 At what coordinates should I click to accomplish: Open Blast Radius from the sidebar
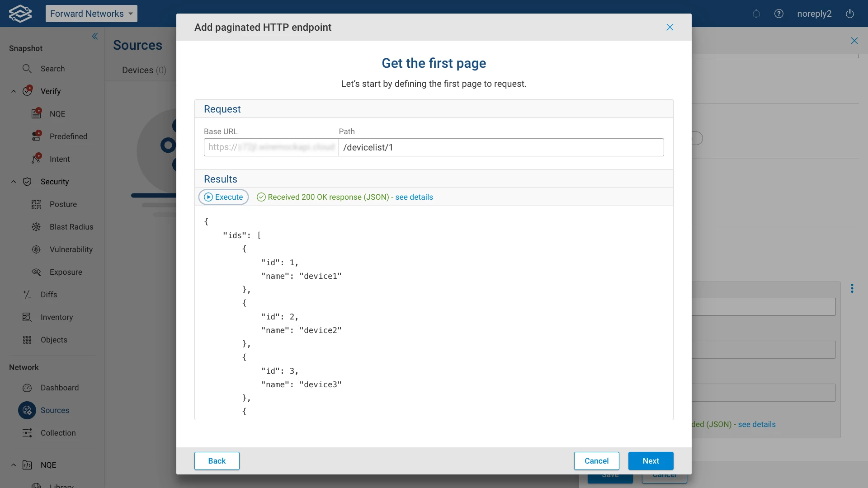tap(71, 227)
